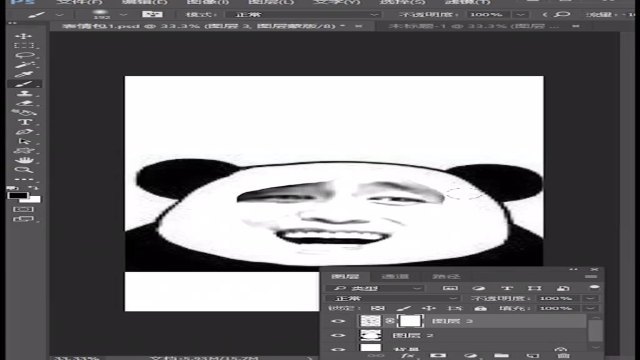Activate the Zoom tool in toolbar
Image resolution: width=640 pixels, height=360 pixels.
(x=23, y=170)
